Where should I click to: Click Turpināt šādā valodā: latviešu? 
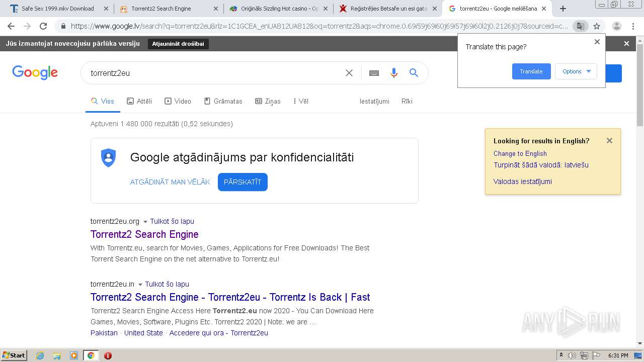pyautogui.click(x=541, y=165)
